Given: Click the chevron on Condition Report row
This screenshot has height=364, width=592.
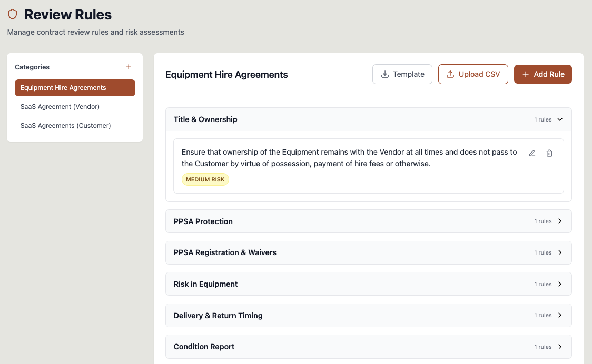Looking at the screenshot, I should pyautogui.click(x=560, y=347).
